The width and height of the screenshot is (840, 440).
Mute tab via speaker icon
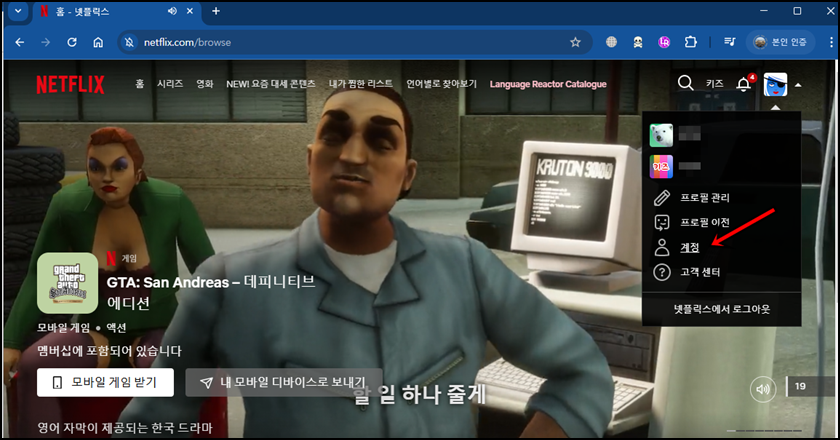(172, 11)
